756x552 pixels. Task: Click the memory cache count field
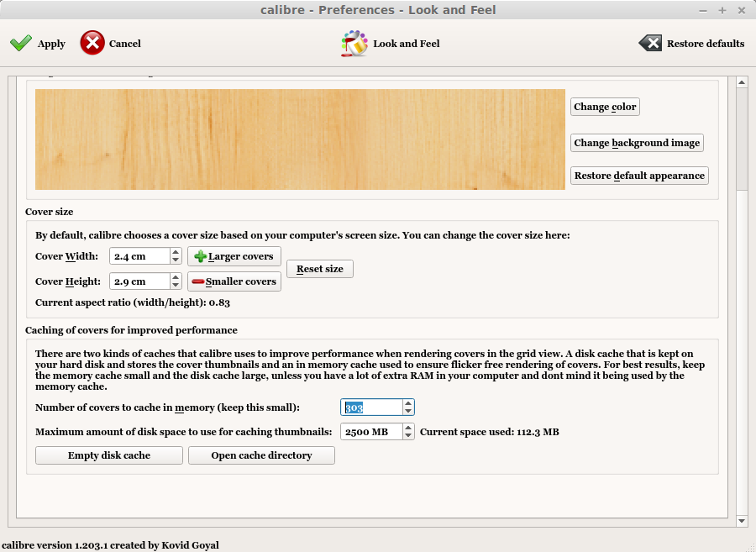372,407
